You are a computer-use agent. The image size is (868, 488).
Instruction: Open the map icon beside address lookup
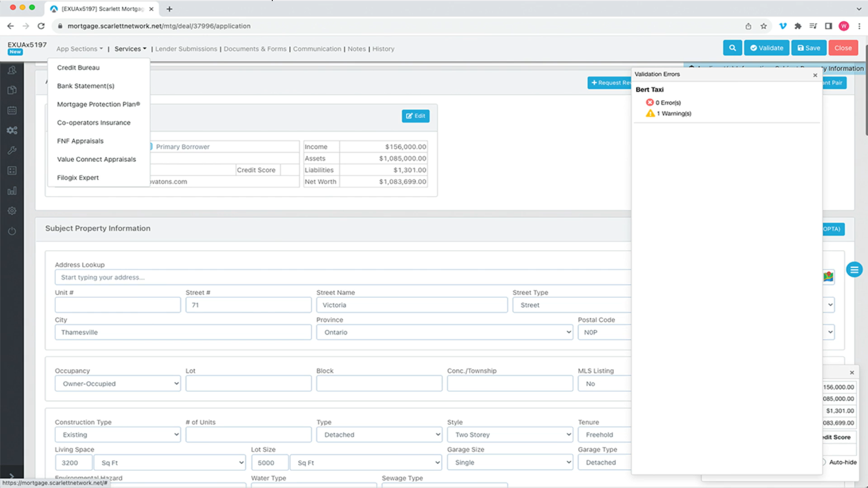click(828, 276)
